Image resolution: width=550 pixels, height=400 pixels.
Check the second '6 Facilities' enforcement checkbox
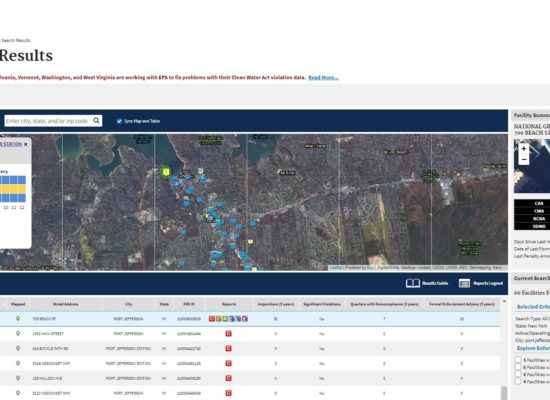tap(518, 374)
